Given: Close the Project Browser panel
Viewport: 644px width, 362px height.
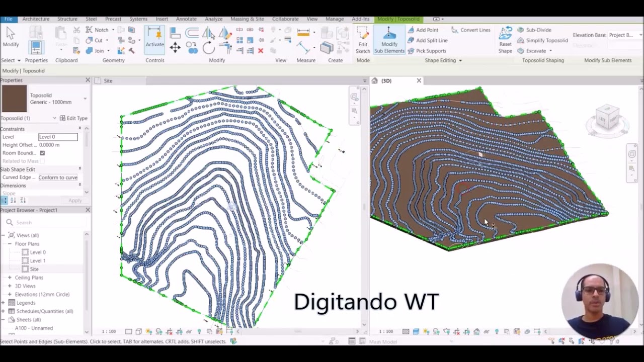Looking at the screenshot, I should pos(88,210).
